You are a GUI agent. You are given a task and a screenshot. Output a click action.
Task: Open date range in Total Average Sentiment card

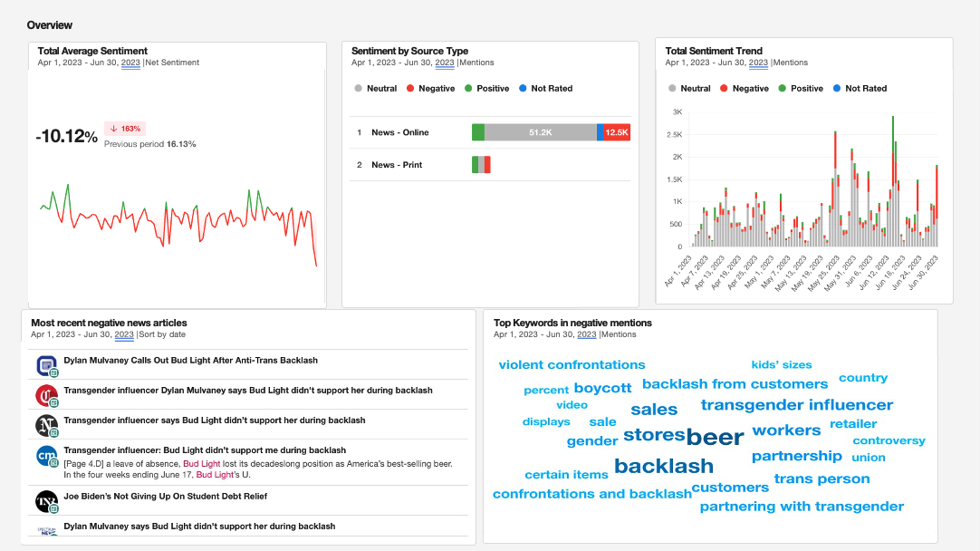coord(89,63)
